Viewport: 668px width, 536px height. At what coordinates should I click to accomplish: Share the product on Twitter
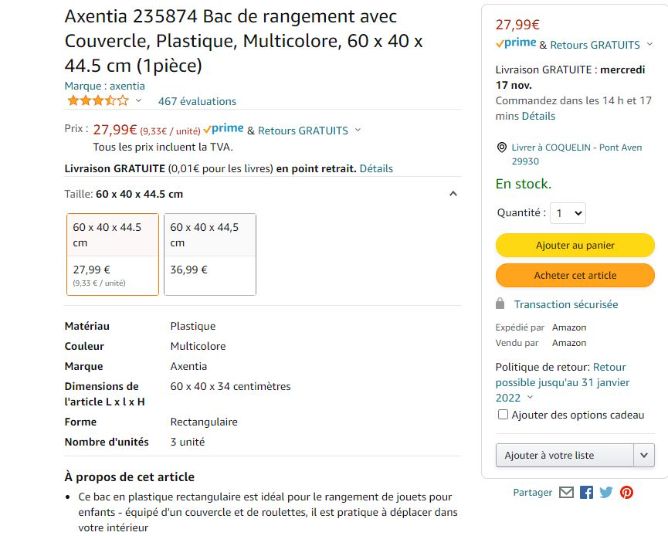pos(606,493)
